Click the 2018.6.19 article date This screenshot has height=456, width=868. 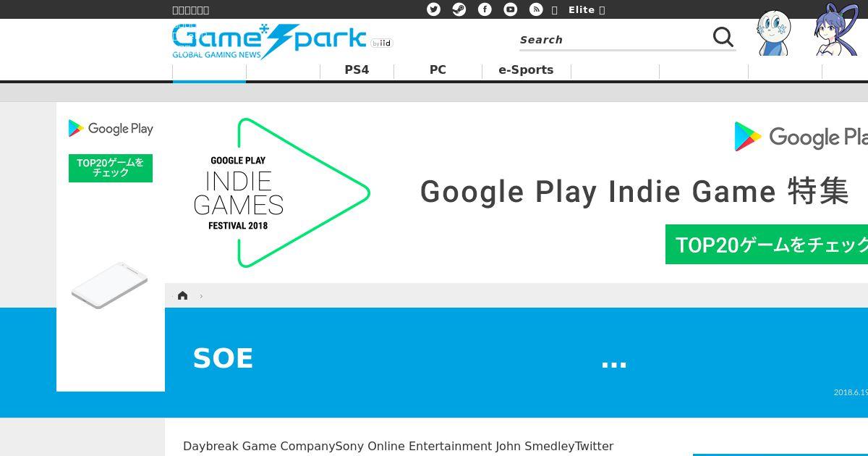tap(851, 392)
